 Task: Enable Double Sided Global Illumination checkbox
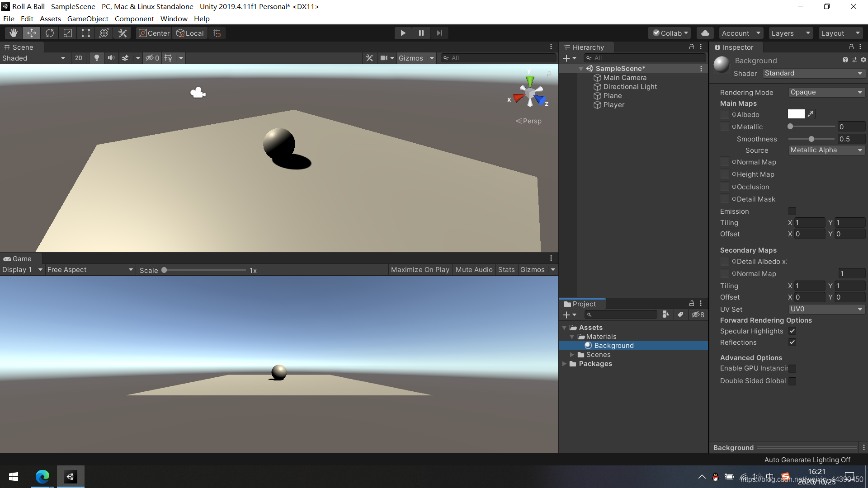tap(792, 381)
